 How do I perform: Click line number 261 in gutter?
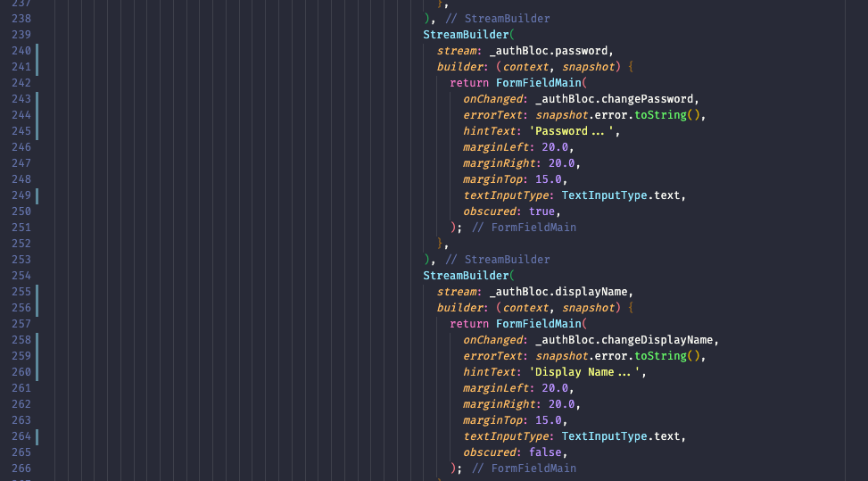[x=21, y=387]
